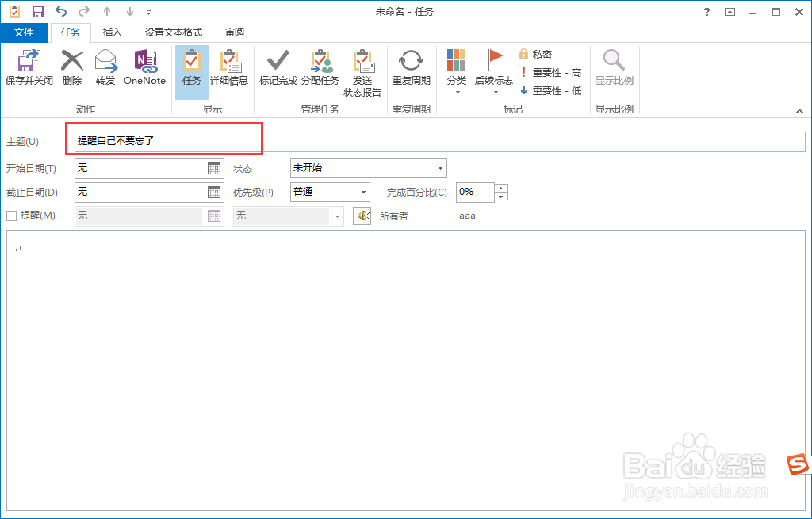Mark the task as 重要性 - 高
This screenshot has height=519, width=812.
(550, 73)
